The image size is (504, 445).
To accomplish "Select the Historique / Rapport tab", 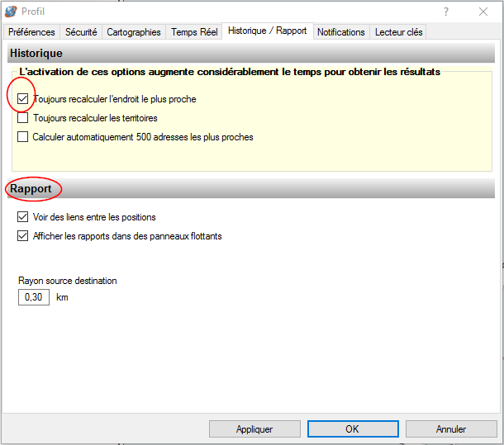I will (x=267, y=31).
